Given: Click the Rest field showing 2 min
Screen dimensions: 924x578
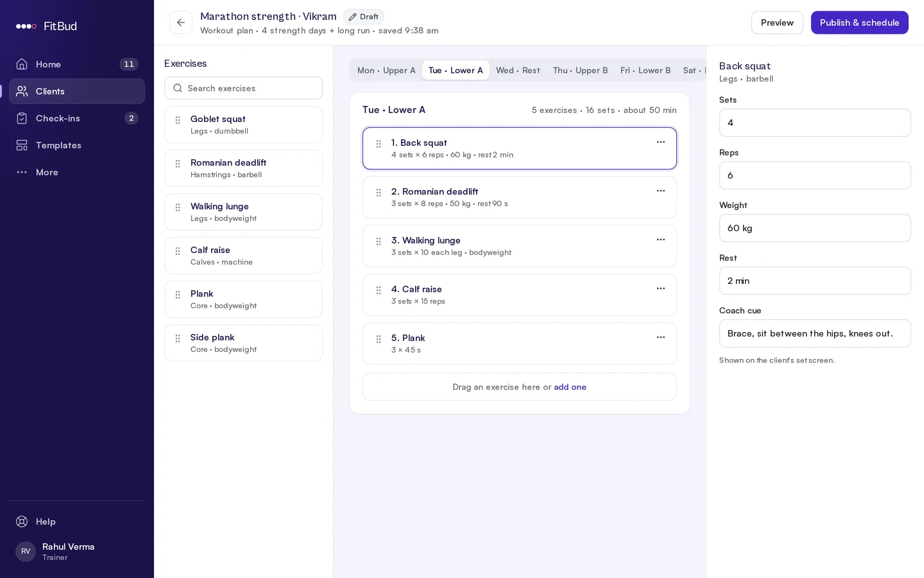Looking at the screenshot, I should pyautogui.click(x=815, y=281).
